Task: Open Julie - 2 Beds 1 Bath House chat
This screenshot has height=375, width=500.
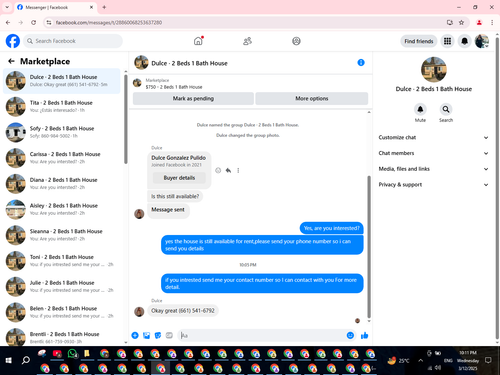Action: coord(62,286)
